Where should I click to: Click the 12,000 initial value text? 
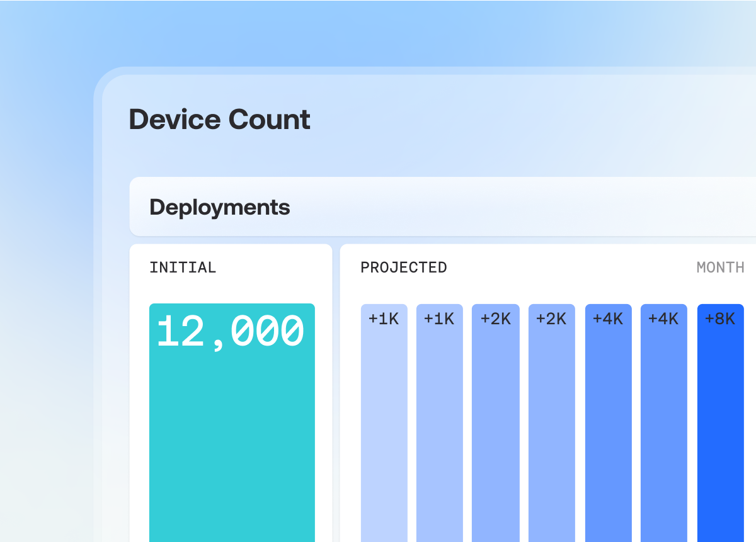point(231,332)
